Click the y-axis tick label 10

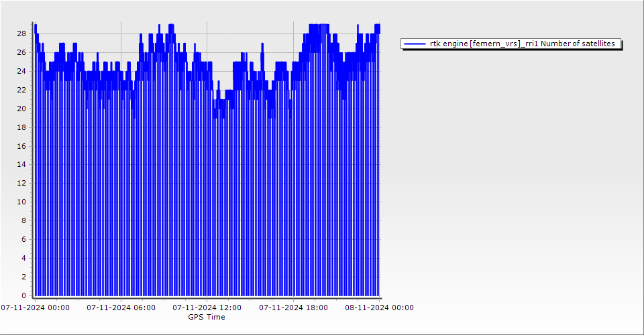click(x=21, y=202)
